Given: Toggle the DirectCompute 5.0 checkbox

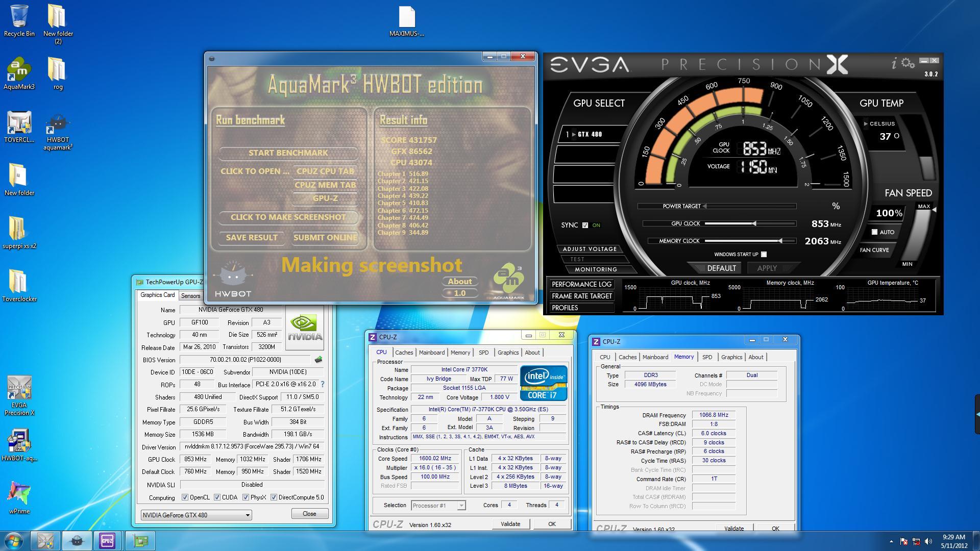Looking at the screenshot, I should (x=274, y=497).
